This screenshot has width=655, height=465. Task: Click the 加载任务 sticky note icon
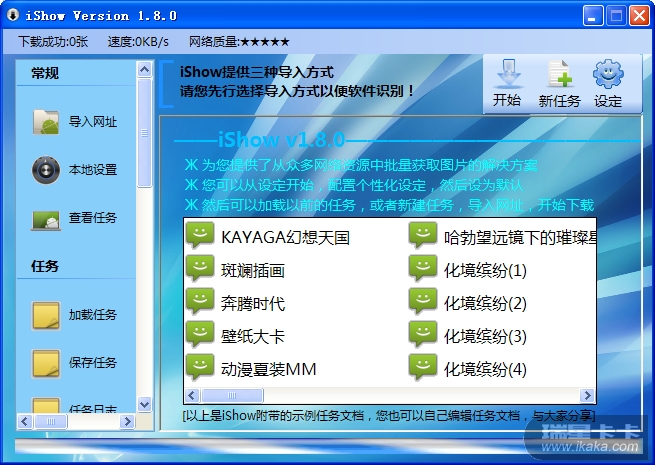pos(46,315)
